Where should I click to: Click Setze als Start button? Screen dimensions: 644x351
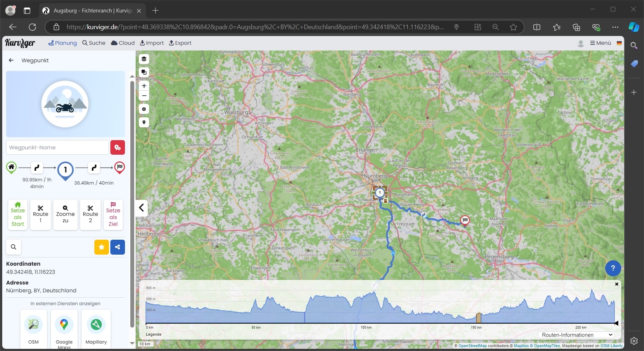tap(18, 214)
